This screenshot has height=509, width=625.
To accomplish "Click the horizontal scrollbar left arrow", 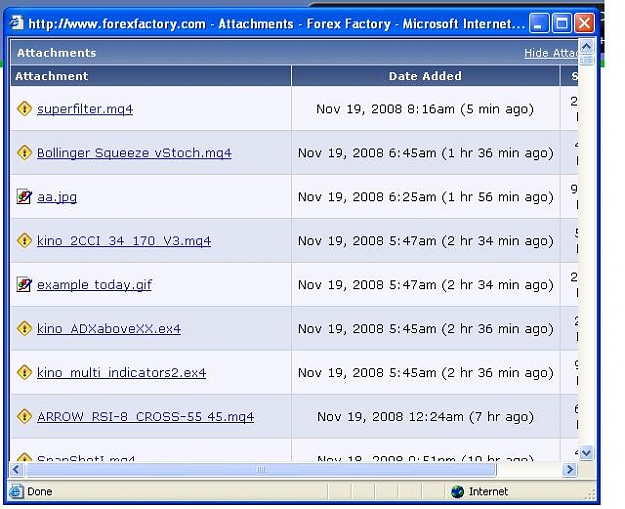I will 16,470.
